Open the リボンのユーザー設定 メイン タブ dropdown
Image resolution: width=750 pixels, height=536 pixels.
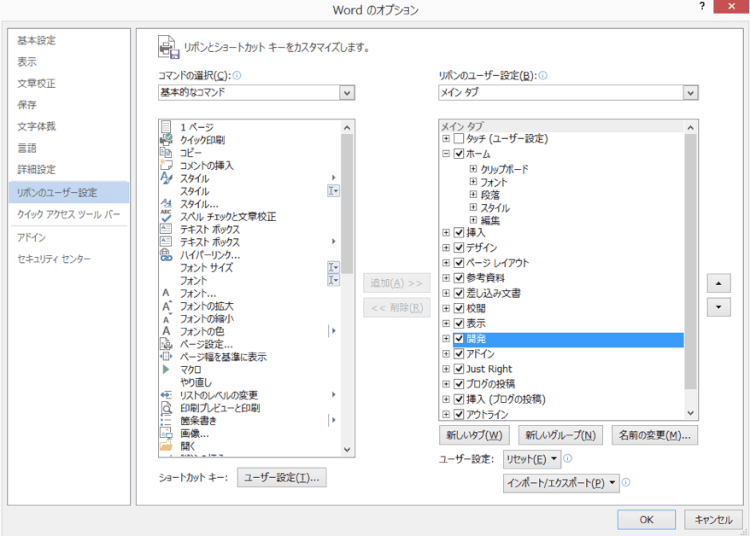pyautogui.click(x=690, y=93)
